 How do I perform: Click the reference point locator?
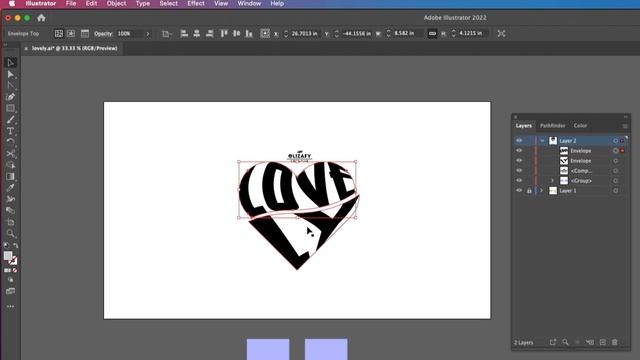coord(265,33)
